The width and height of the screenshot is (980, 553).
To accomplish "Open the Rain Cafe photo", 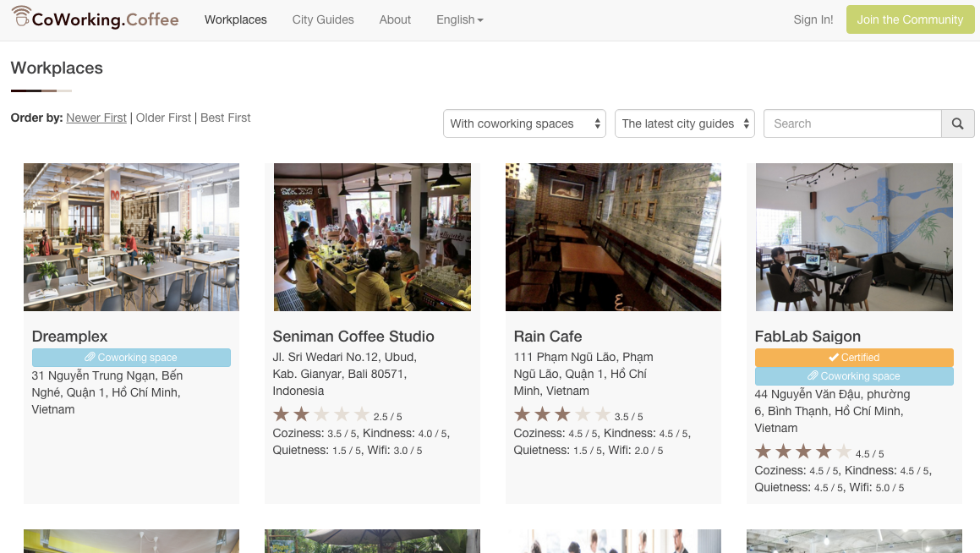I will (x=613, y=238).
